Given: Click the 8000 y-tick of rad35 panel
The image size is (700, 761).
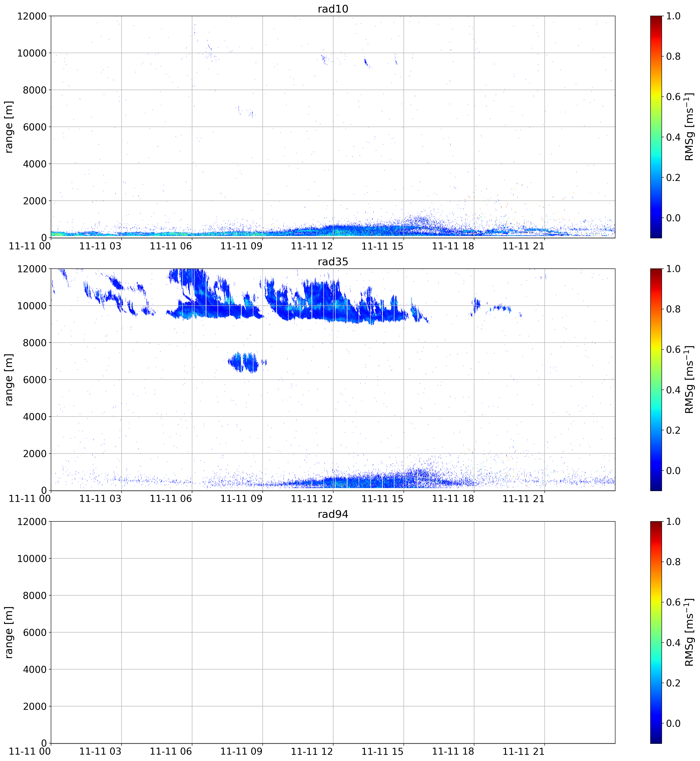Looking at the screenshot, I should tap(35, 343).
